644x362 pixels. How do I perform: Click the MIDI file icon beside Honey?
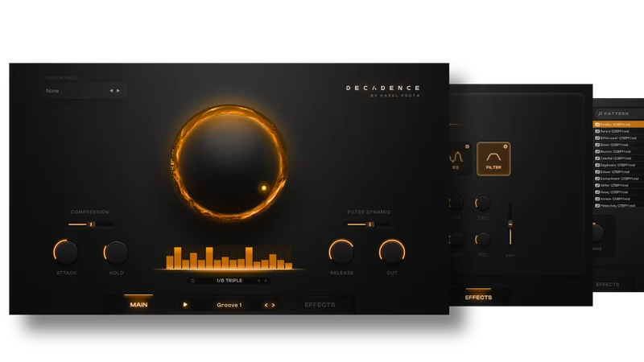coord(597,192)
